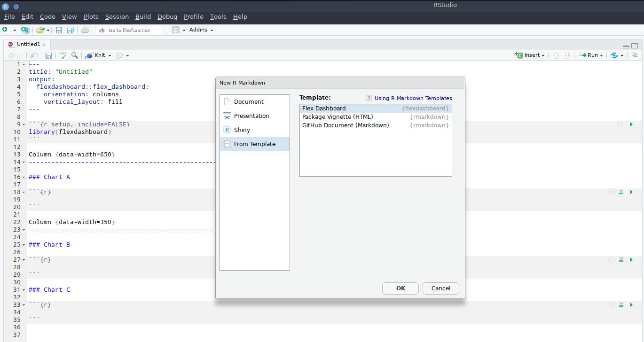Open the Tools menu

coord(218,16)
